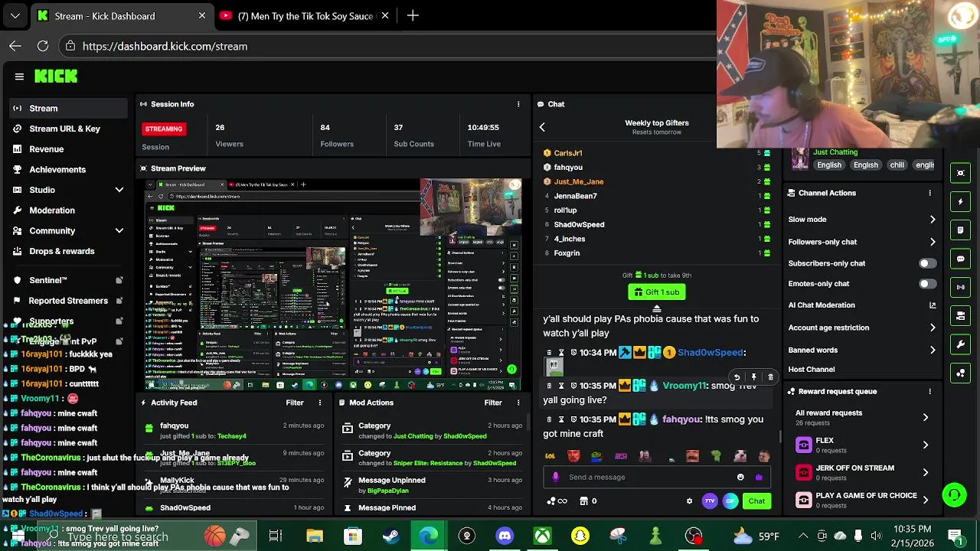Expand the Community sidebar section
Viewport: 980px width, 551px height.
(69, 230)
